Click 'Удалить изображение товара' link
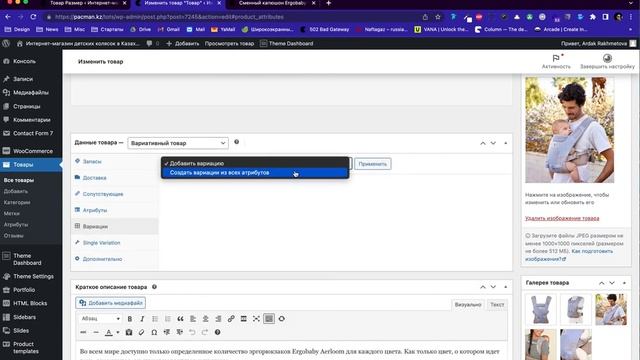 point(562,218)
